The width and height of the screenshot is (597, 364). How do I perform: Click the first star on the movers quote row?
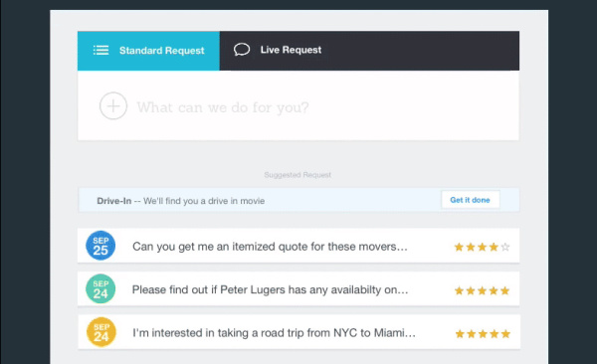coord(459,247)
